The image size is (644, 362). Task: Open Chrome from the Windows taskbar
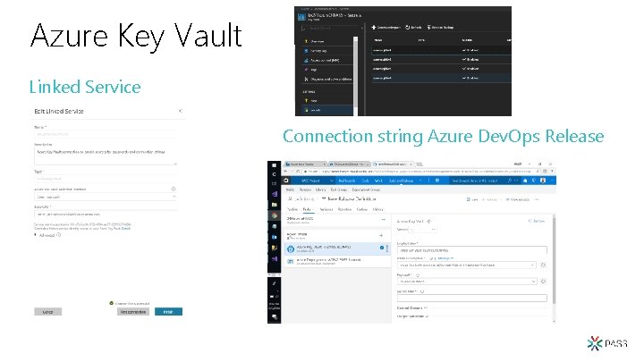pos(274,215)
